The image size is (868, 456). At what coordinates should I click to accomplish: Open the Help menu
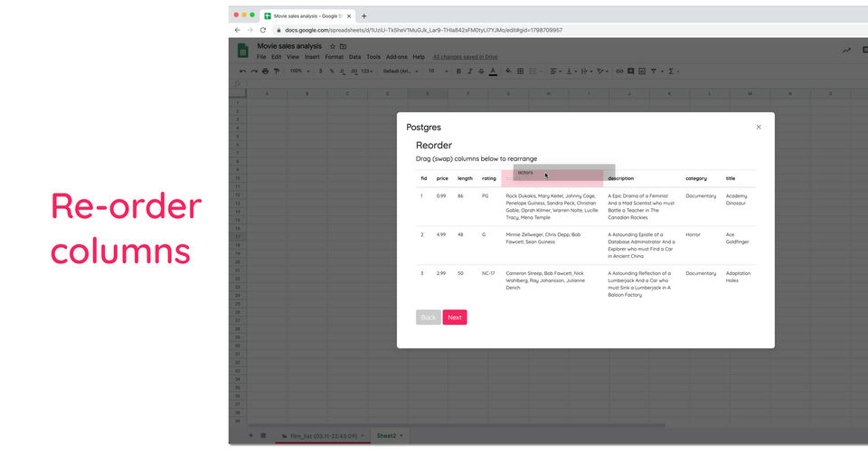click(x=419, y=57)
